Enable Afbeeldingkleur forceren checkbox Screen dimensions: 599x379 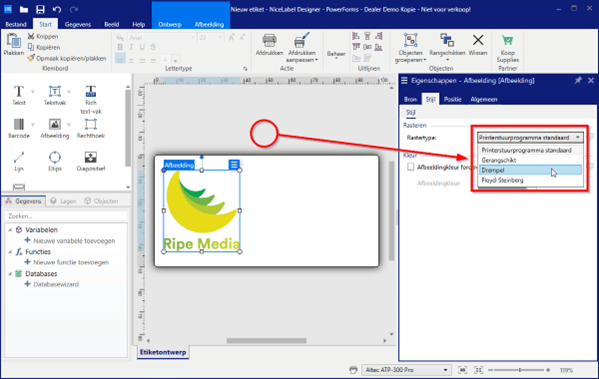point(411,167)
